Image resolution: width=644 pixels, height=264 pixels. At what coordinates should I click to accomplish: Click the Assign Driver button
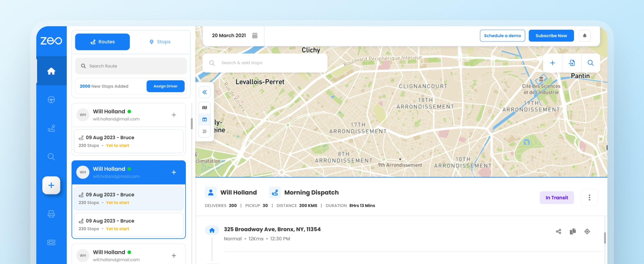coord(165,86)
